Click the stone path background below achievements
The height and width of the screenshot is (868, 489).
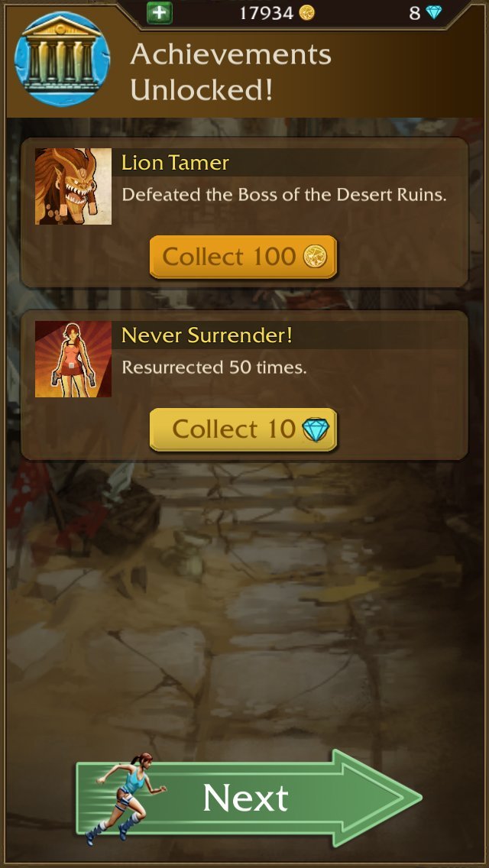244,609
